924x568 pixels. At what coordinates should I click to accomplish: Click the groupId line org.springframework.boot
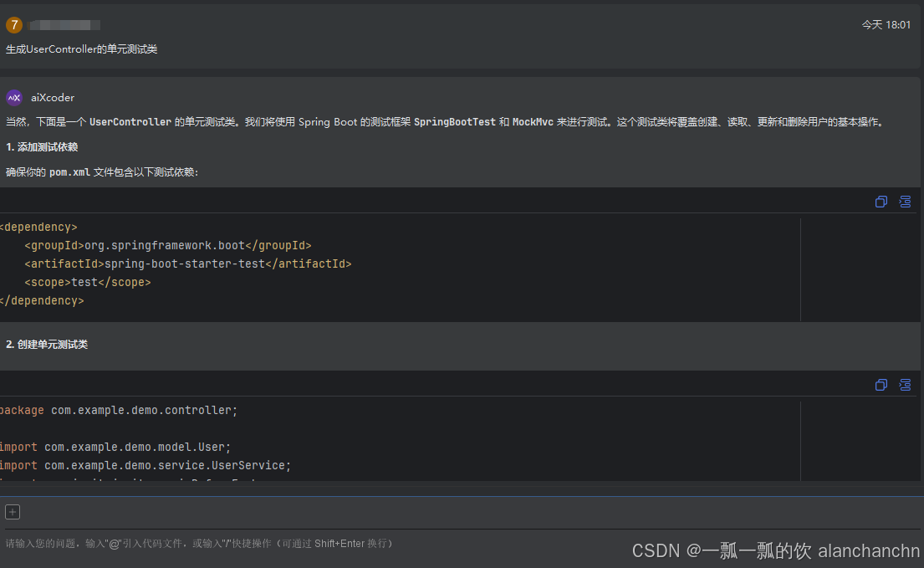(168, 246)
